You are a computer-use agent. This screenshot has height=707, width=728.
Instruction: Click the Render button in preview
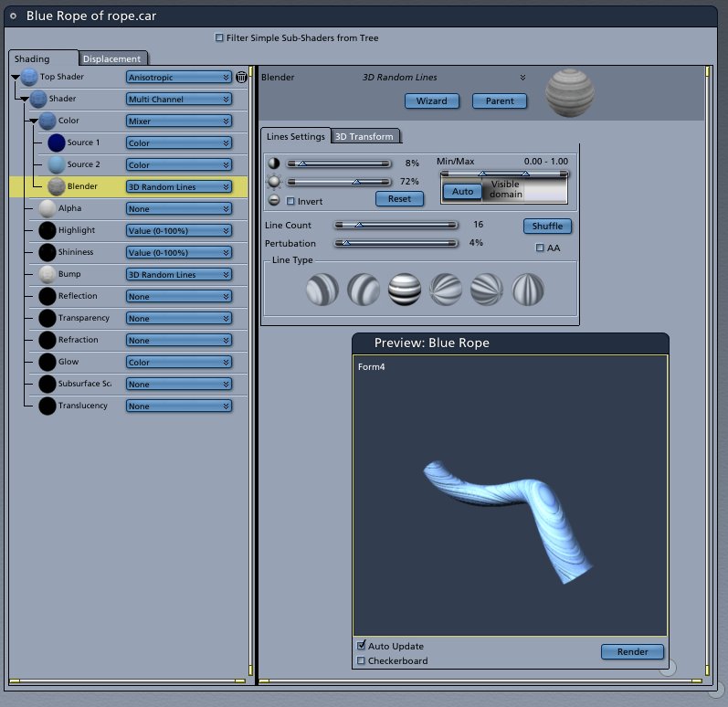(x=632, y=651)
